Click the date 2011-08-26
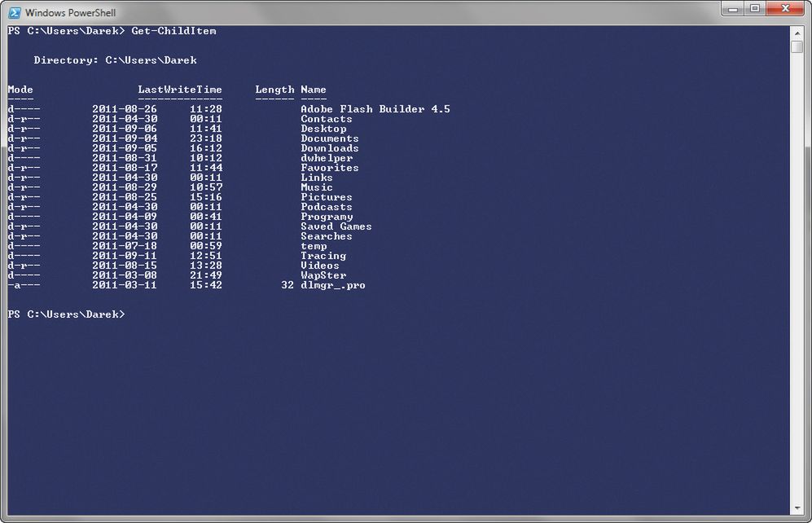This screenshot has height=523, width=812. (125, 109)
